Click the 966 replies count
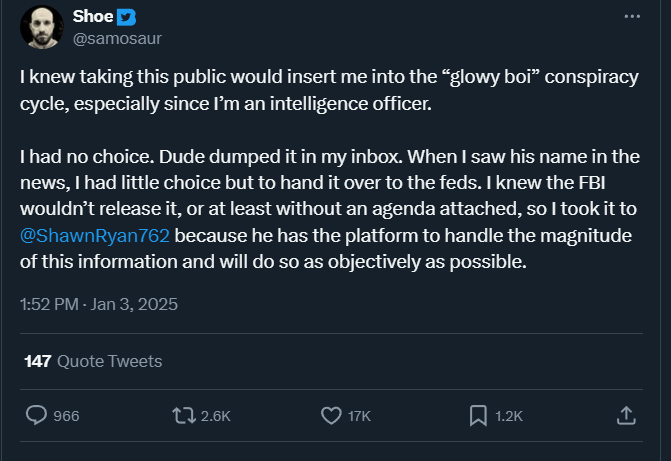 click(x=66, y=417)
